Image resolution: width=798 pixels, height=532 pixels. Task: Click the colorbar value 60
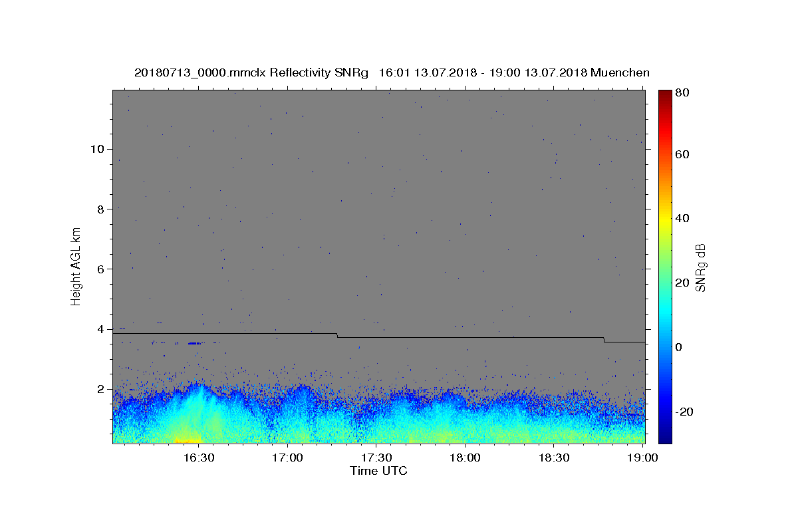click(682, 154)
